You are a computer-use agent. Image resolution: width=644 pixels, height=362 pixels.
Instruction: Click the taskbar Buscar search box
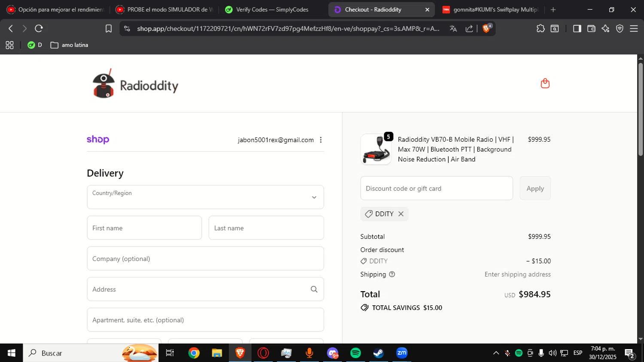point(91,353)
